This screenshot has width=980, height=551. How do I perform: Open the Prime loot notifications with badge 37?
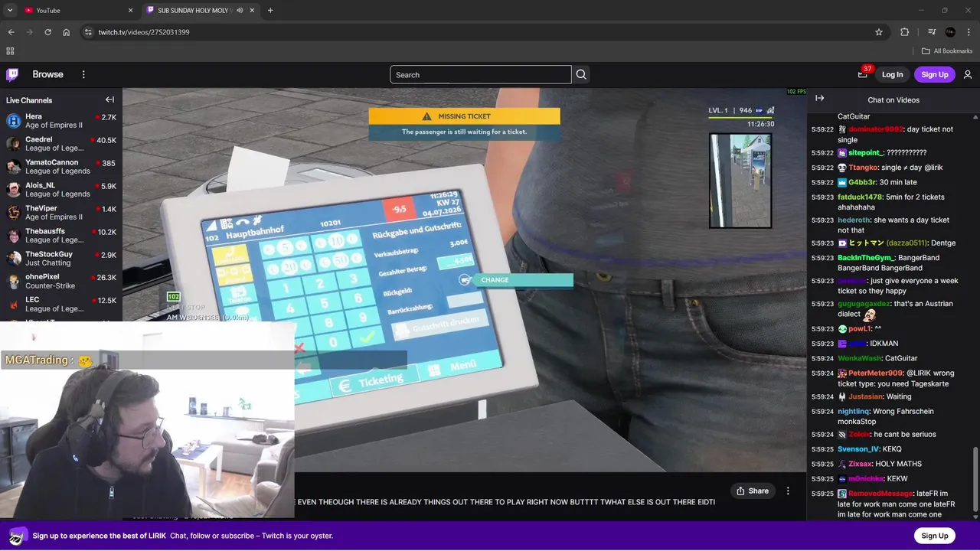coord(863,74)
